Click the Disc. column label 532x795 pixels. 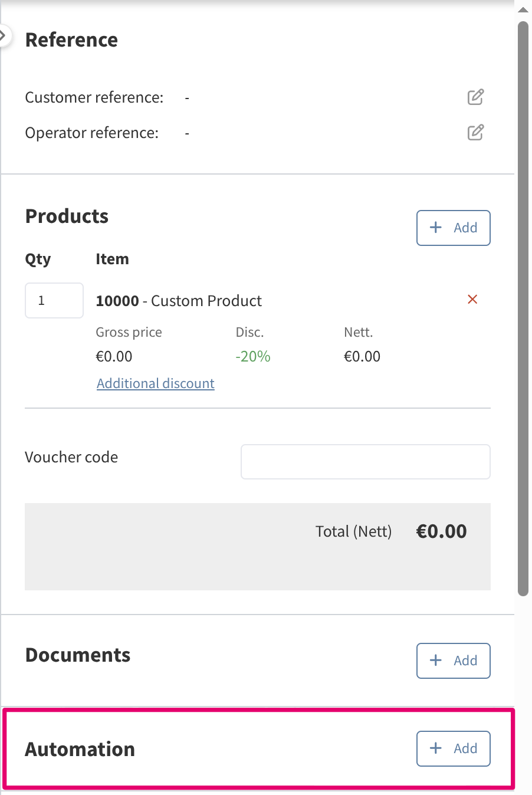249,332
